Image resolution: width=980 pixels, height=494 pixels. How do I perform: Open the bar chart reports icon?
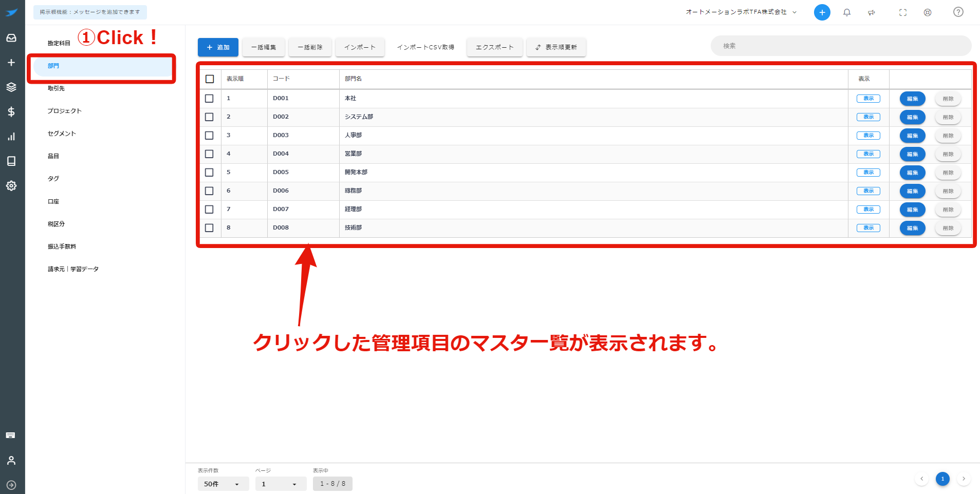[x=11, y=137]
